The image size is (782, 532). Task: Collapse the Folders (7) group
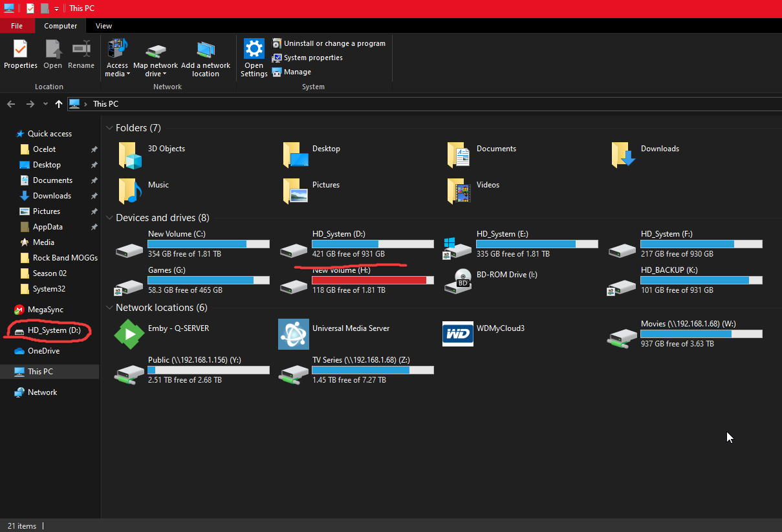click(x=109, y=128)
